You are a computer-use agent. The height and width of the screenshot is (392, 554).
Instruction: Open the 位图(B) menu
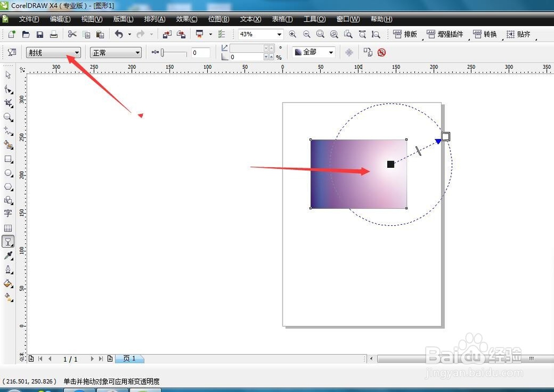point(219,19)
